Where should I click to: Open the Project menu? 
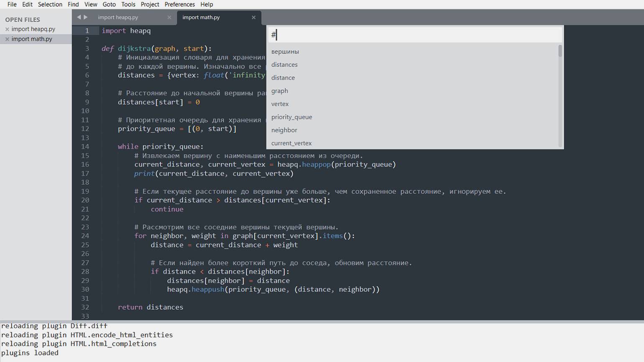[x=150, y=4]
